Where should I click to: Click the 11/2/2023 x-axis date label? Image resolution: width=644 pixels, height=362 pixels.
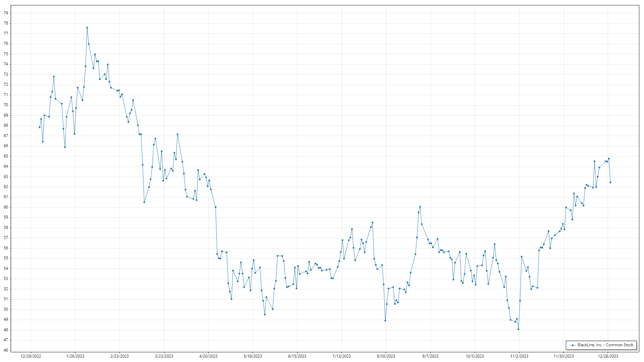(x=519, y=356)
